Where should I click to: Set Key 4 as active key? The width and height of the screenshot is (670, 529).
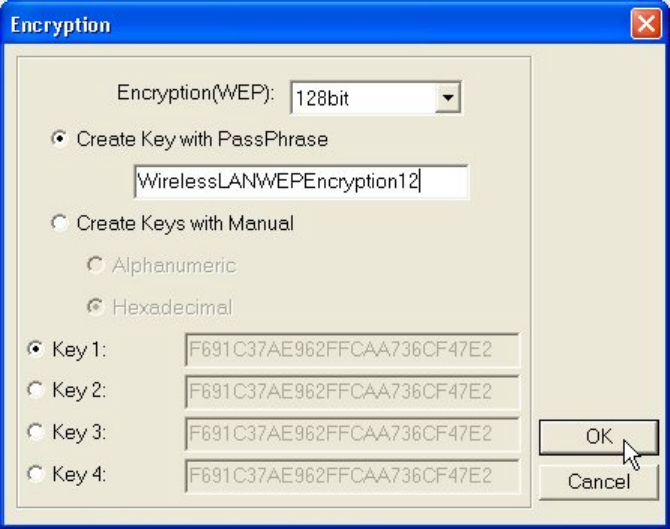[x=37, y=475]
